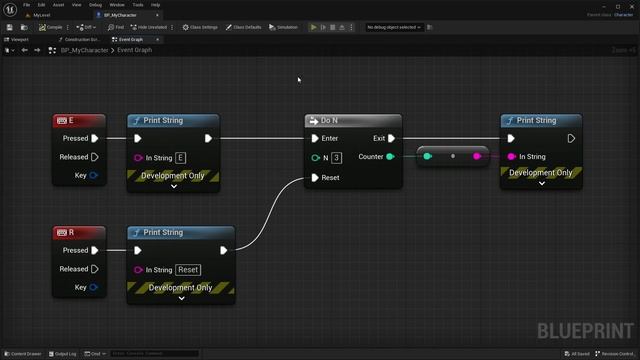The height and width of the screenshot is (360, 640).
Task: Click the Stop playback button
Action: pyautogui.click(x=333, y=27)
